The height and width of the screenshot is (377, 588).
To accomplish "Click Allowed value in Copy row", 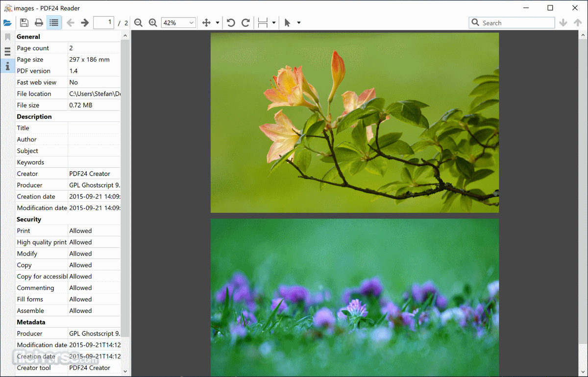I will [80, 265].
